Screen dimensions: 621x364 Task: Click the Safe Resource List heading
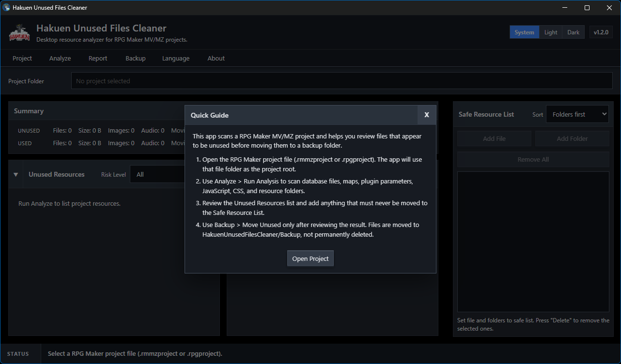click(486, 114)
